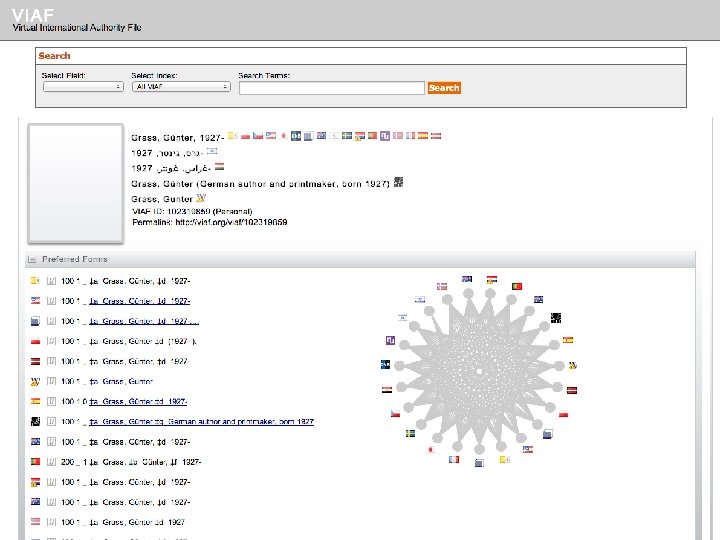The width and height of the screenshot is (720, 540).
Task: Open linked book-icon row 'Grass, Günter 1927-...'
Action: point(144,321)
